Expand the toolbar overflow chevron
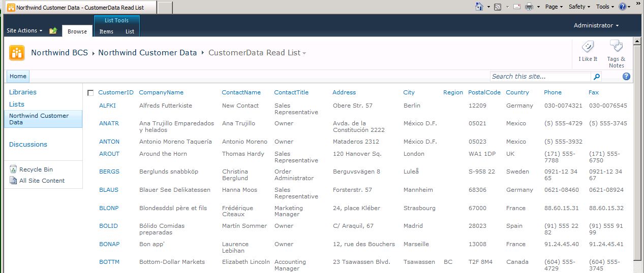The image size is (644, 273). point(638,3)
